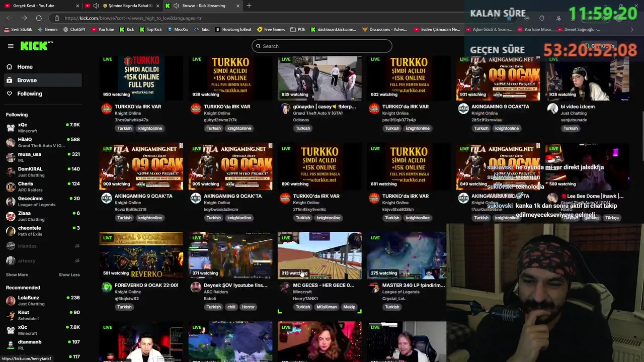Click Odisnos channel name
The width and height of the screenshot is (644, 362).
[x=301, y=120]
